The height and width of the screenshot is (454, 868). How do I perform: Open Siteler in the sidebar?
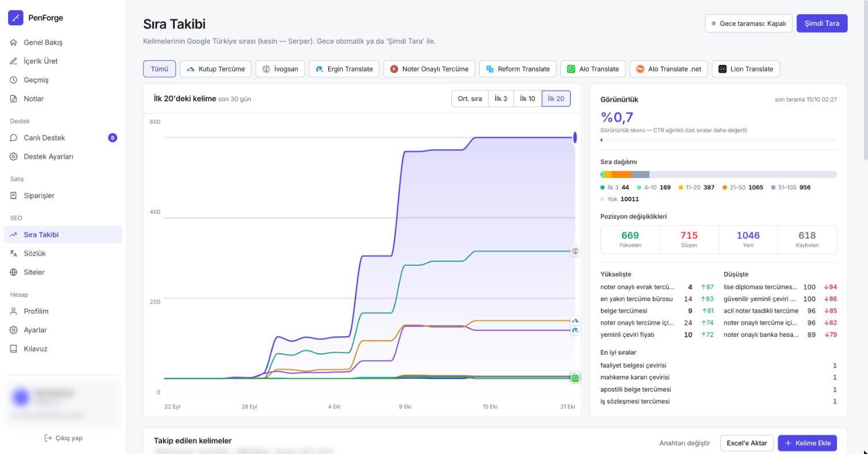click(x=63, y=272)
